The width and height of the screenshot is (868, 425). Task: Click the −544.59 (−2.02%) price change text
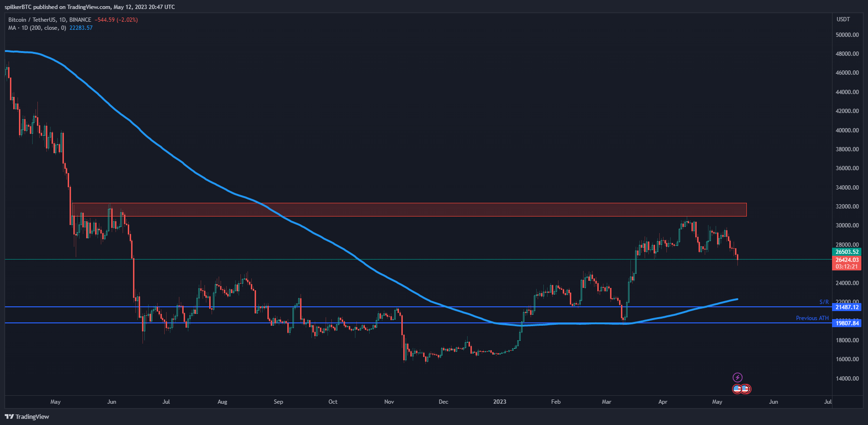(116, 20)
